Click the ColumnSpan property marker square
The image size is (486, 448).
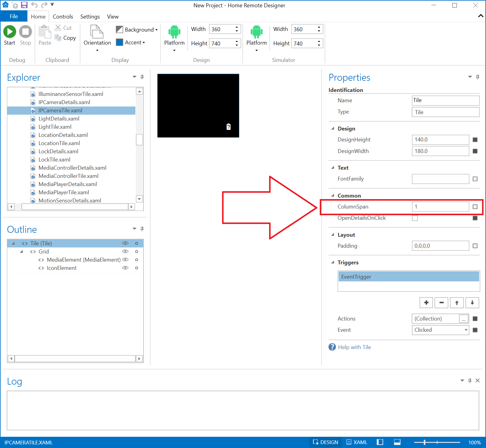pyautogui.click(x=475, y=207)
